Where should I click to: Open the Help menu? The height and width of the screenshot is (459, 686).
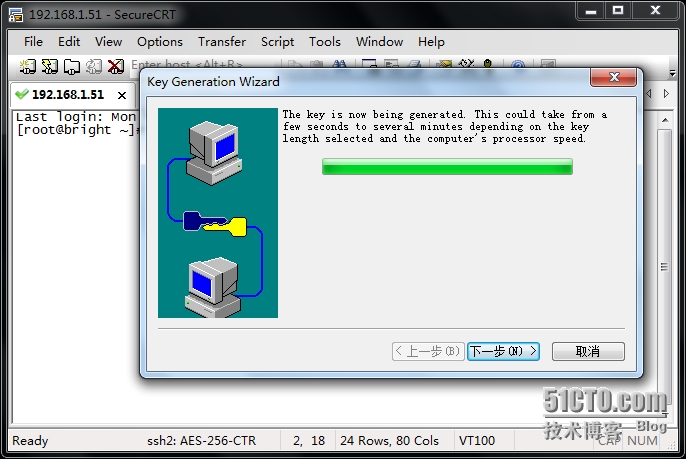point(431,42)
